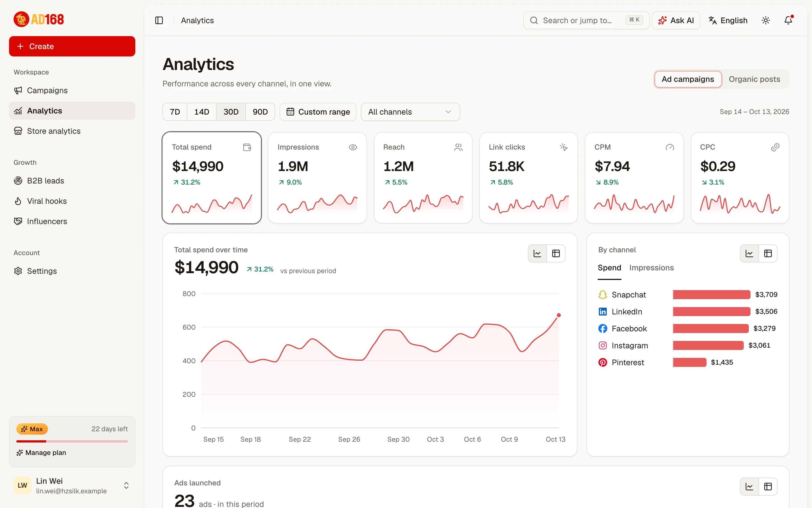812x508 pixels.
Task: Switch to Organic posts view
Action: (x=754, y=79)
